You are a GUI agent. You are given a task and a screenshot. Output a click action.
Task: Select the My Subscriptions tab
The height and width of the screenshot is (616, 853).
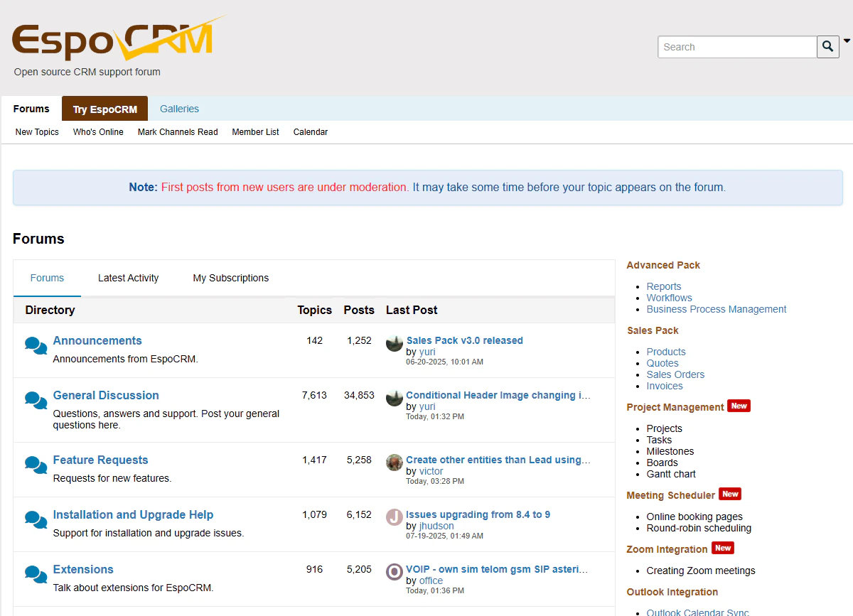(x=231, y=278)
